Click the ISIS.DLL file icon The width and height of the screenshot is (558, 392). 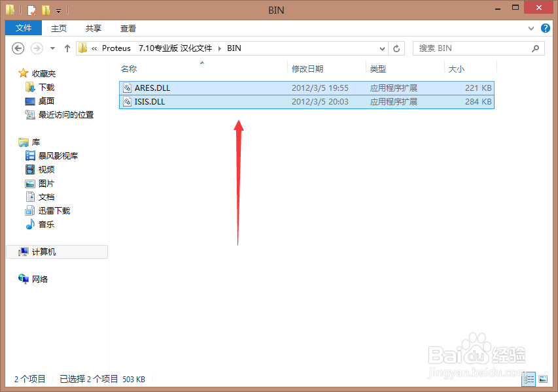(x=128, y=102)
